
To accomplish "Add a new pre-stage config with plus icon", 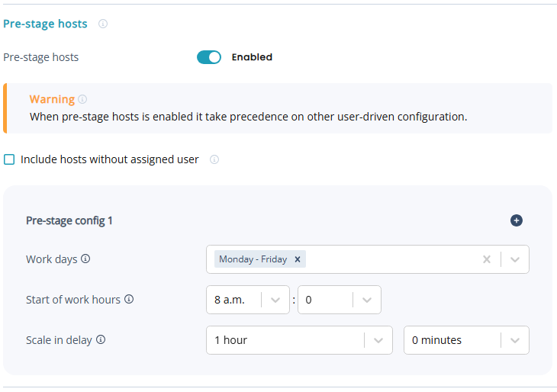I will 517,220.
